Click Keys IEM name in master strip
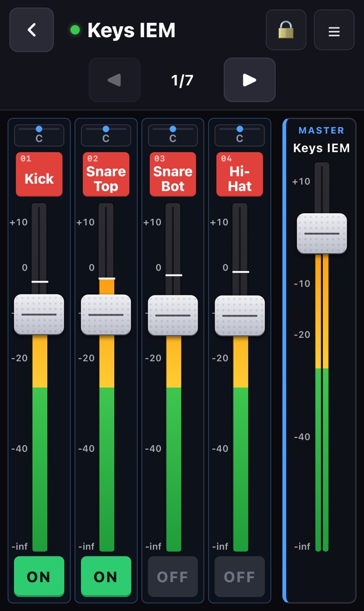 [x=321, y=148]
